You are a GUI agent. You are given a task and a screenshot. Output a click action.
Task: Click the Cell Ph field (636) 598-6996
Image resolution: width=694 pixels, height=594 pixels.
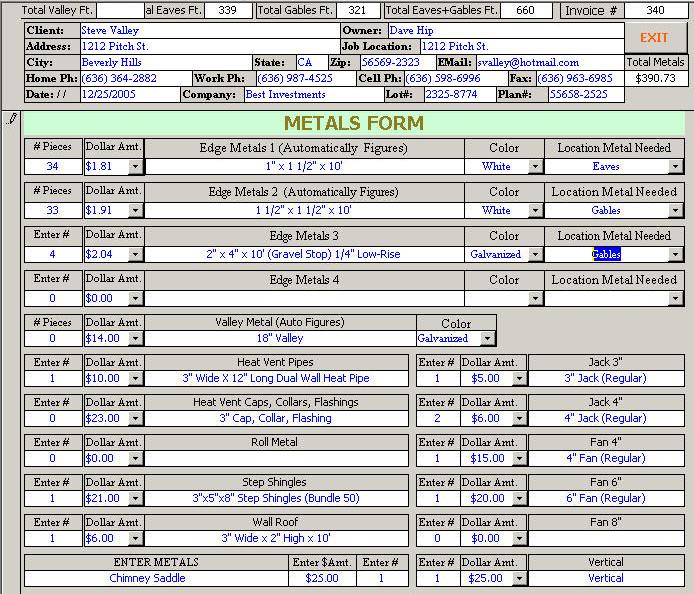click(456, 78)
